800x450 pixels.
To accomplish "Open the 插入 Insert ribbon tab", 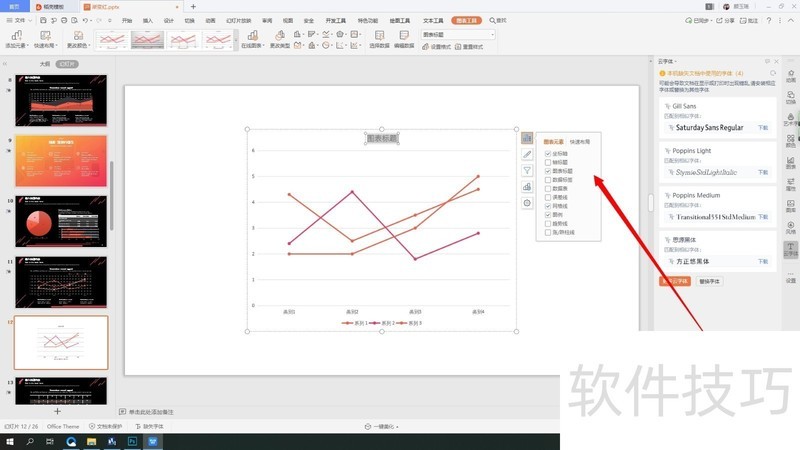I will 147,20.
